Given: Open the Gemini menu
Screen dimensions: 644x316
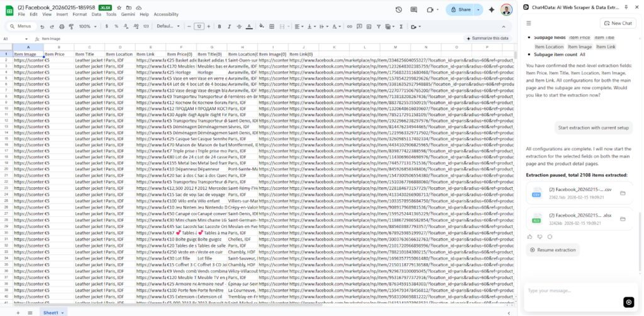Looking at the screenshot, I should pos(128,14).
